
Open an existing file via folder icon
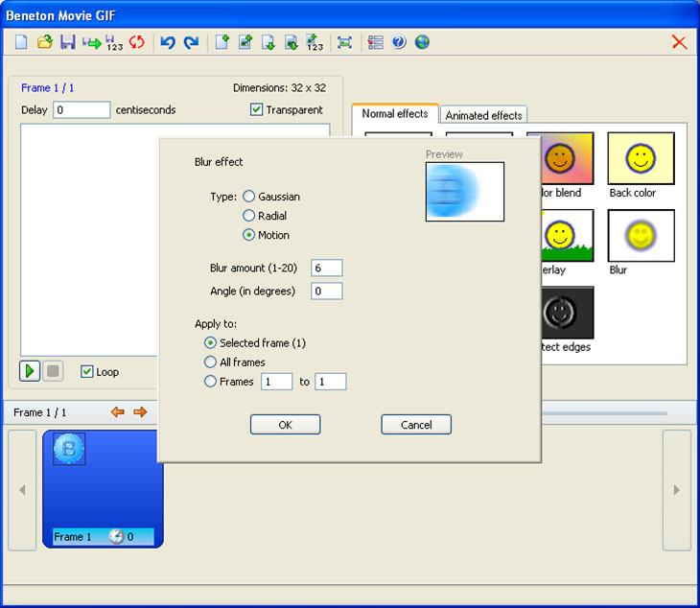point(45,42)
